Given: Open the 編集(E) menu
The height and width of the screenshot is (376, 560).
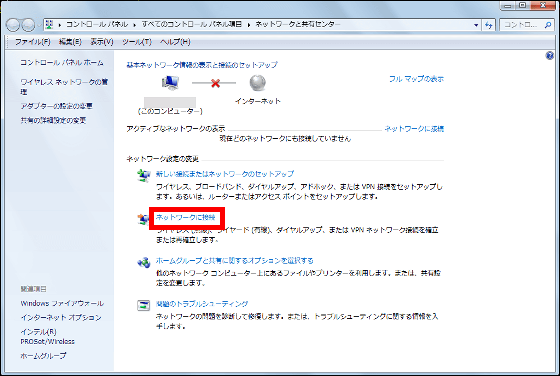Looking at the screenshot, I should [70, 42].
